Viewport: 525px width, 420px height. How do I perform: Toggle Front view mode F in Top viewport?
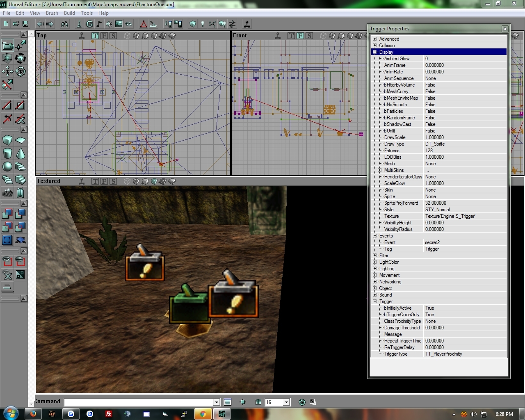tap(104, 36)
